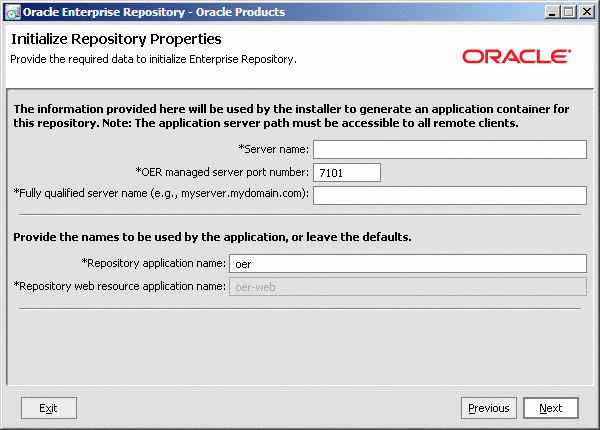Viewport: 600px width, 430px height.
Task: Click the '*Repository web resource application name:' label
Action: [x=120, y=286]
